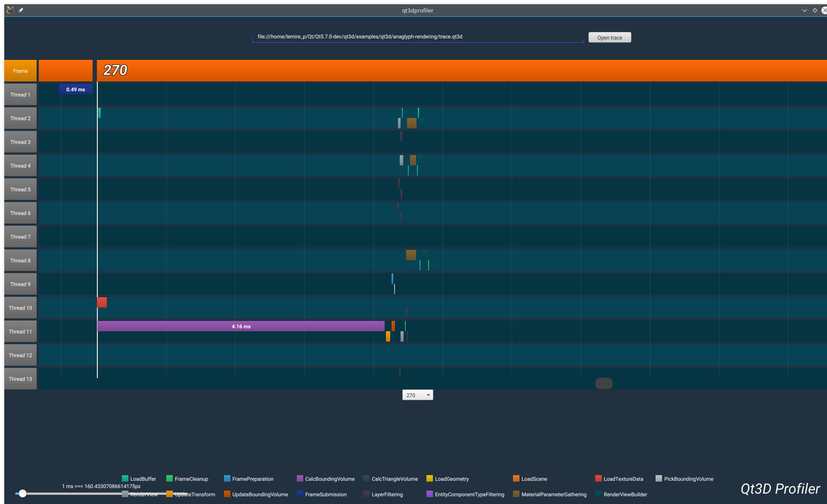Click the Open trace button
This screenshot has width=827, height=504.
pos(609,37)
